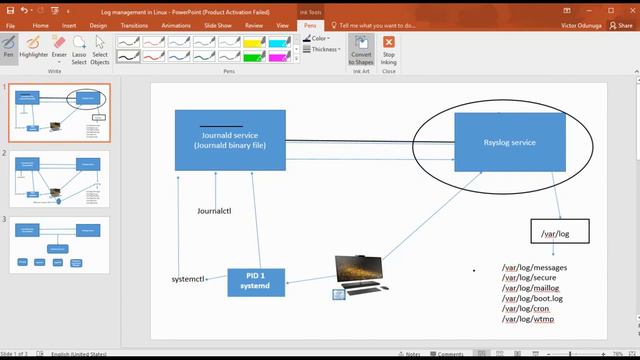Open the Eraser options dropdown arrow
Viewport: 640px width, 360px height.
(x=59, y=62)
